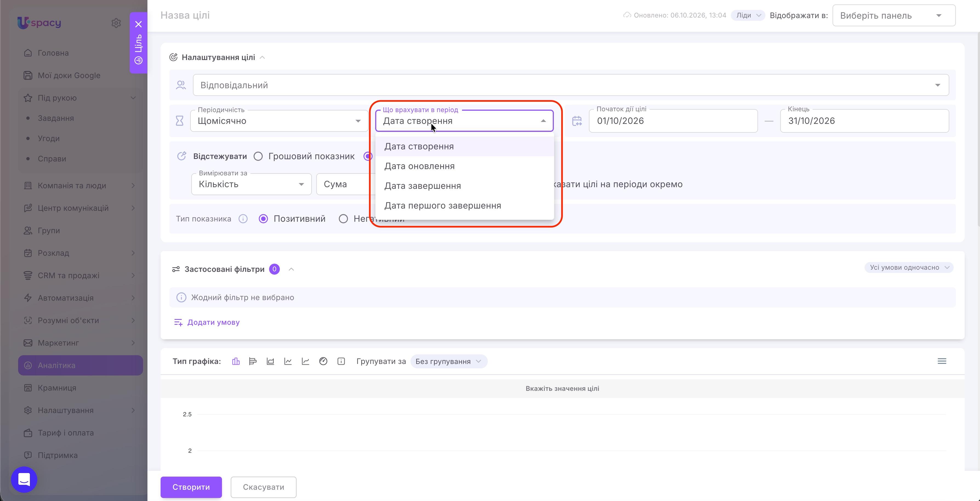Click the Кінець date field
Viewport: 980px width, 501px height.
[x=864, y=121]
